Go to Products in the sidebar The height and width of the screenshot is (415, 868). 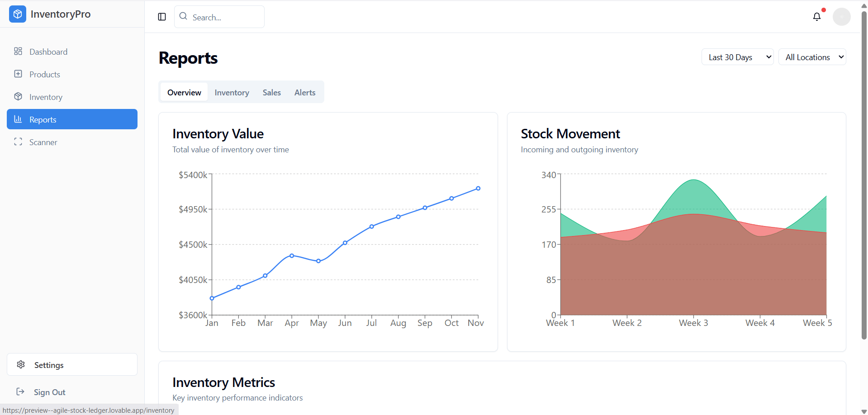point(44,74)
